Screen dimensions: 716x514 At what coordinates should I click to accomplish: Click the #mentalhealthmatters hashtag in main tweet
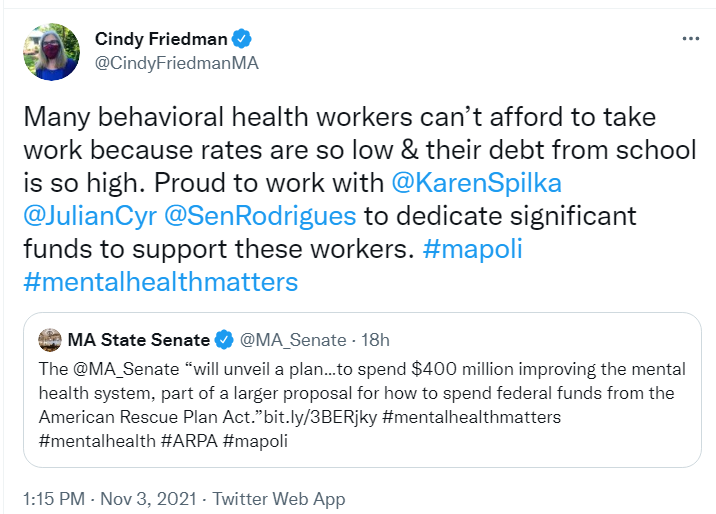[x=160, y=281]
